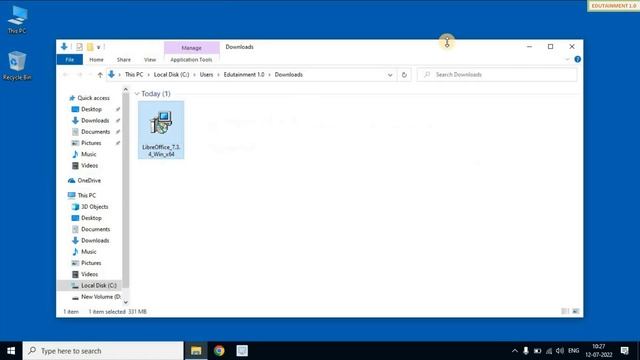640x360 pixels.
Task: Switch to the Share ribbon tab
Action: tap(124, 60)
